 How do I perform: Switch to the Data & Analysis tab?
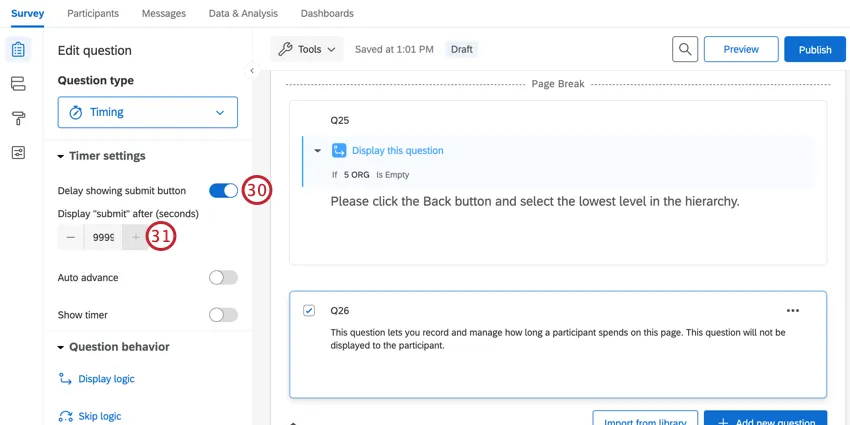coord(243,13)
